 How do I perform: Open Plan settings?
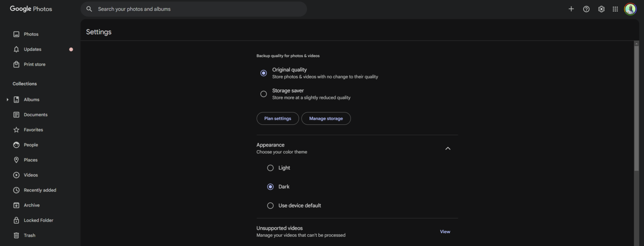point(278,118)
